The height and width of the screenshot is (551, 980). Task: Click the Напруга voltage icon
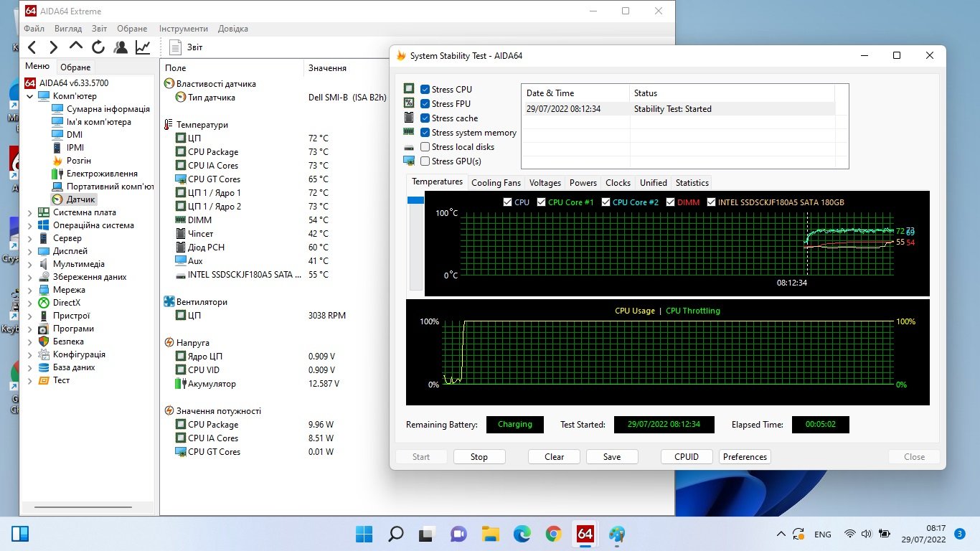tap(169, 343)
